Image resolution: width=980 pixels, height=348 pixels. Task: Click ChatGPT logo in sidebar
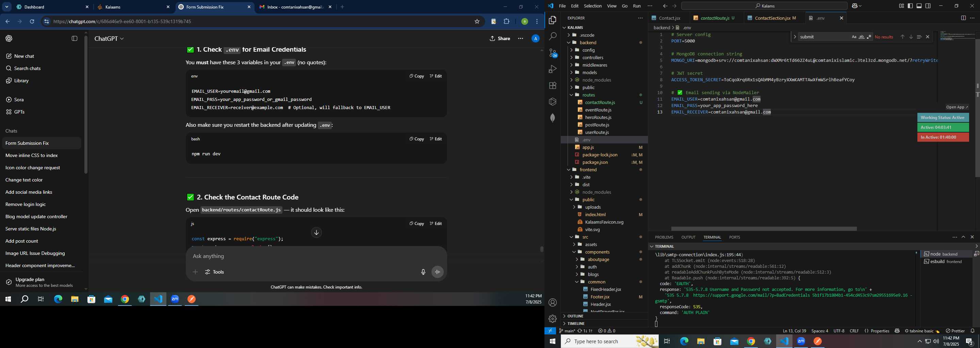pos(9,38)
